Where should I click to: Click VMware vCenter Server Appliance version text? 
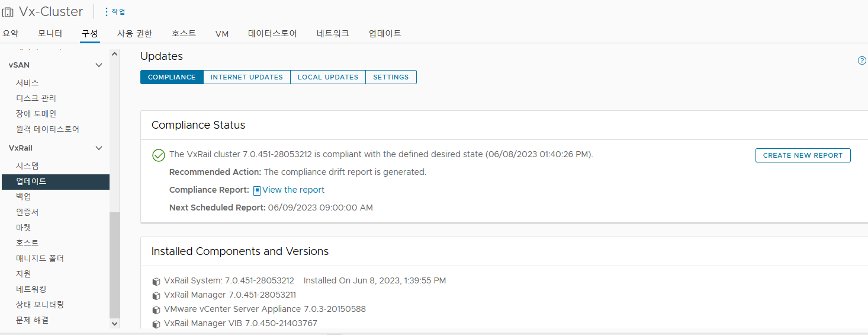click(x=265, y=309)
